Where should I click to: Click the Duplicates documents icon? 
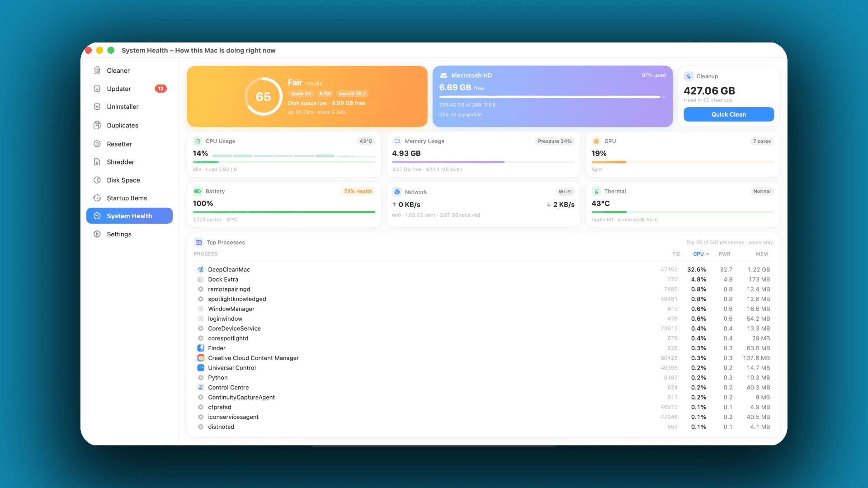coord(97,125)
